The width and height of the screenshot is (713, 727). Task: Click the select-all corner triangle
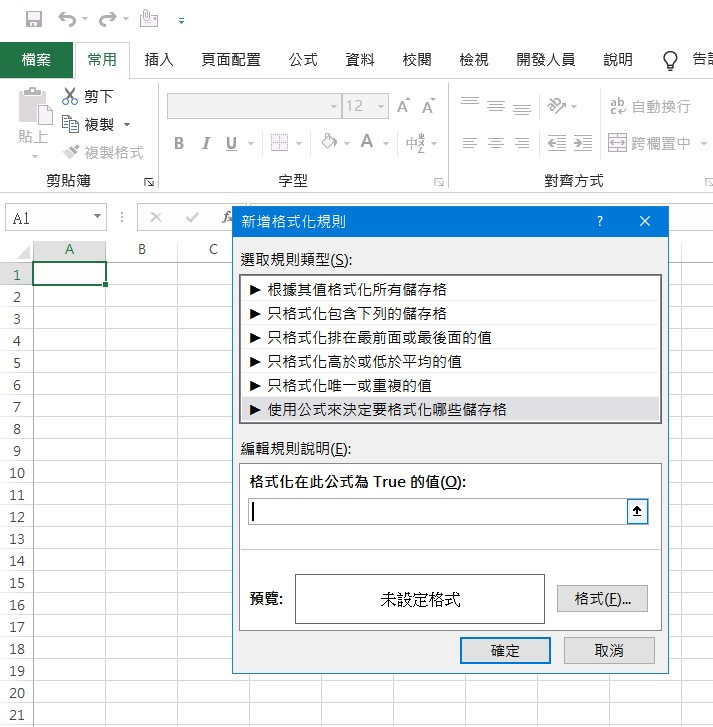(23, 252)
